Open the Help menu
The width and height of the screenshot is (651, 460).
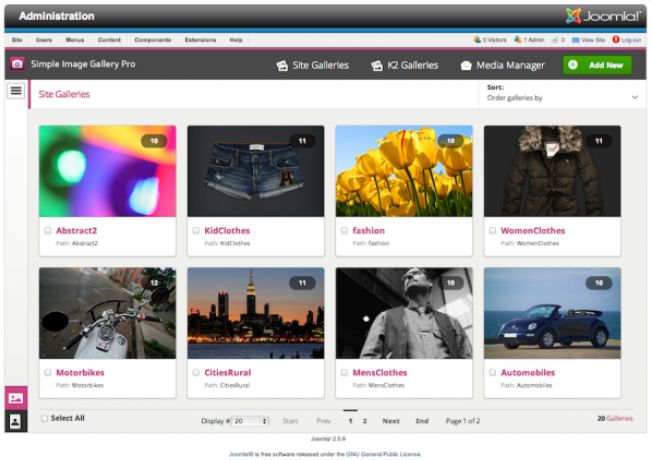coord(236,40)
